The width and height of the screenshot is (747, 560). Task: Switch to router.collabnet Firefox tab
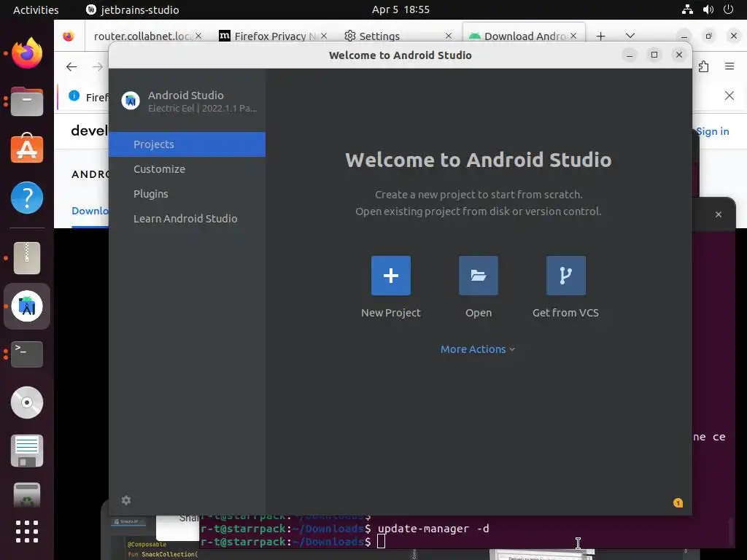pyautogui.click(x=143, y=36)
